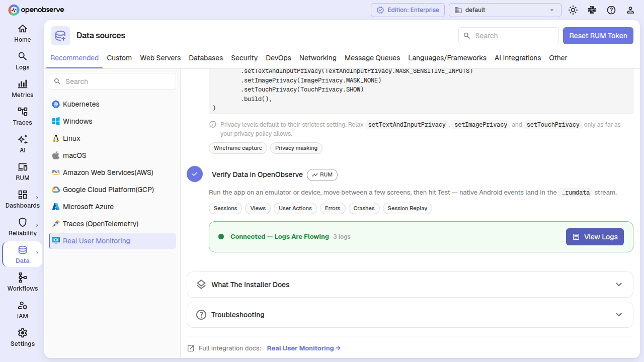
Task: Select macOS in the sources list
Action: [x=112, y=155]
